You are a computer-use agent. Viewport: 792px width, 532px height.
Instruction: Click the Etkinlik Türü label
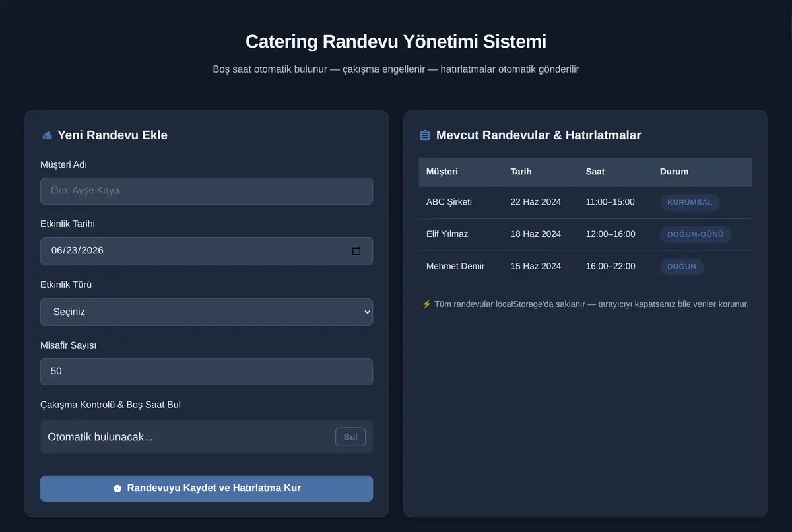[66, 285]
